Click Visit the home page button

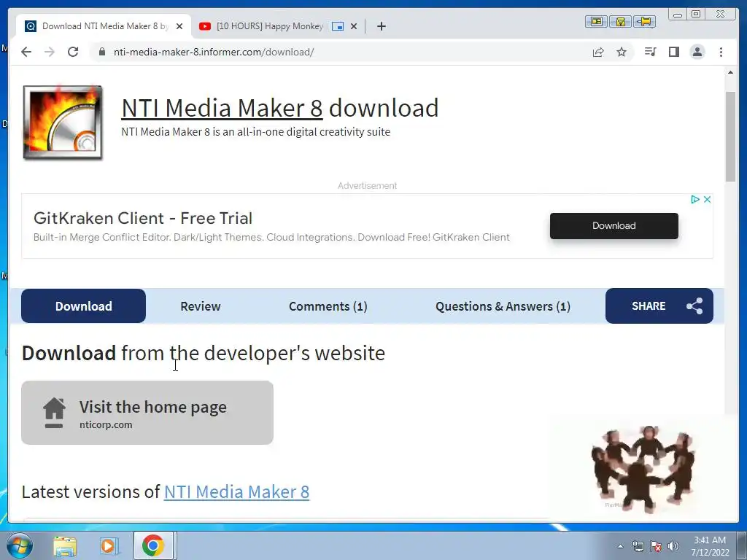(147, 413)
